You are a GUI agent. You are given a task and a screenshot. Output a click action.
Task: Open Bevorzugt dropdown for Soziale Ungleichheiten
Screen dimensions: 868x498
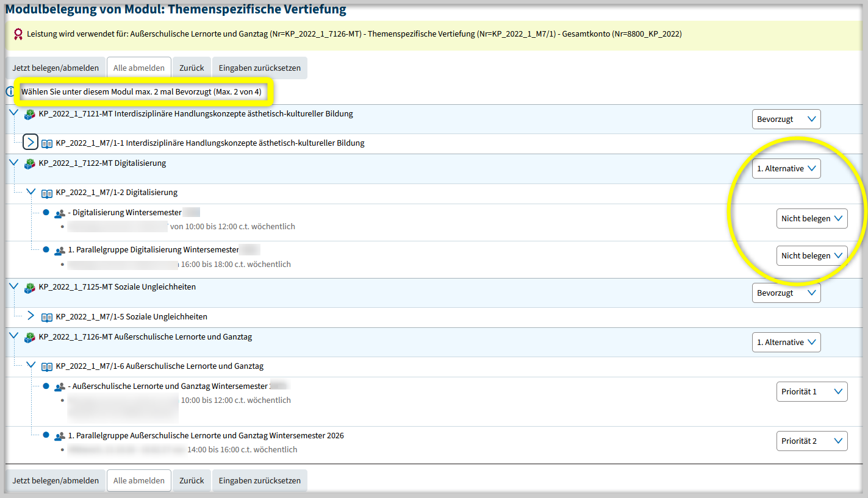click(x=786, y=293)
